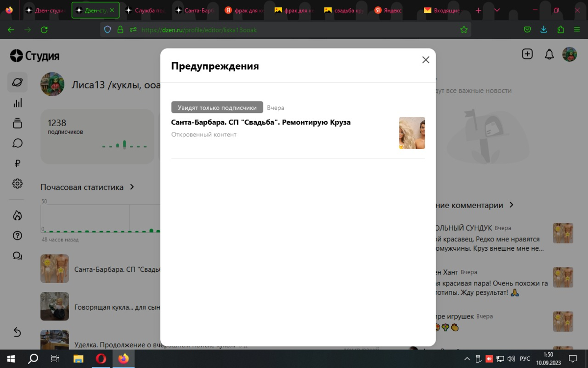
Task: Open the monetization ruble sidebar icon
Action: click(x=17, y=163)
